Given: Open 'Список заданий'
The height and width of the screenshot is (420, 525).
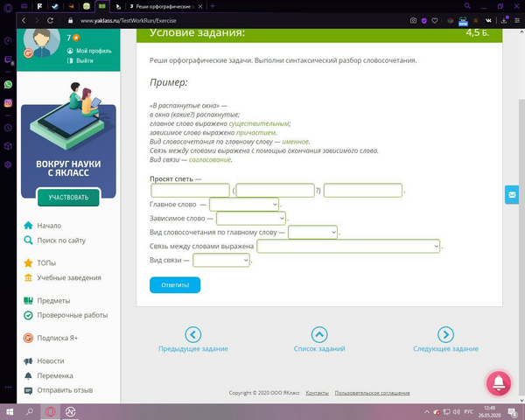Looking at the screenshot, I should click(319, 339).
